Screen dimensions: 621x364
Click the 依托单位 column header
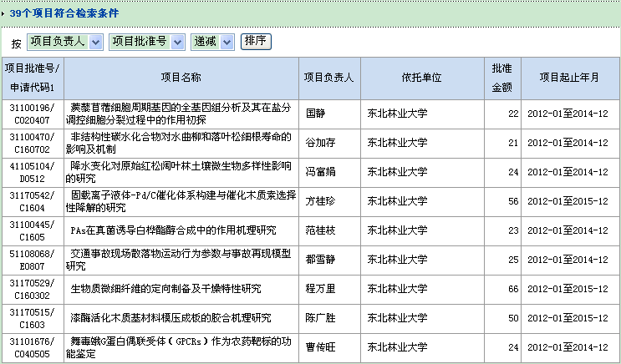tap(422, 78)
